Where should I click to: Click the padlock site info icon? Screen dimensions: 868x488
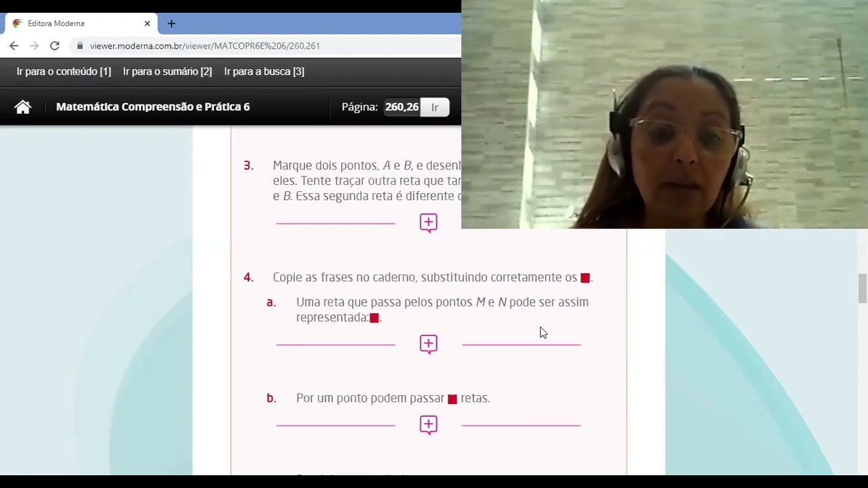[80, 46]
